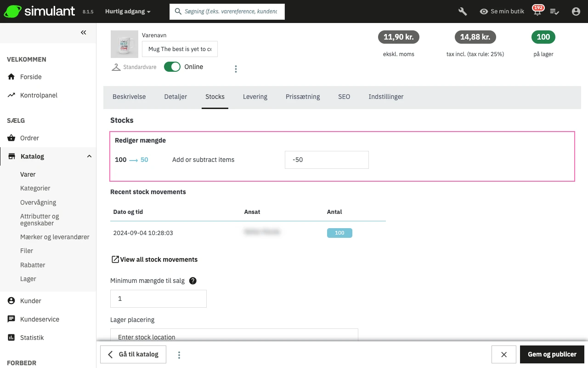This screenshot has height=368, width=588.
Task: Open the Standardvare product type selector
Action: (134, 67)
